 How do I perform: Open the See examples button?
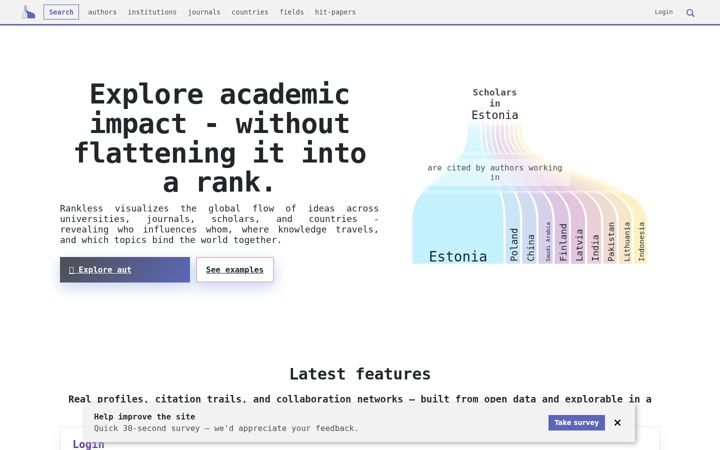pos(235,270)
